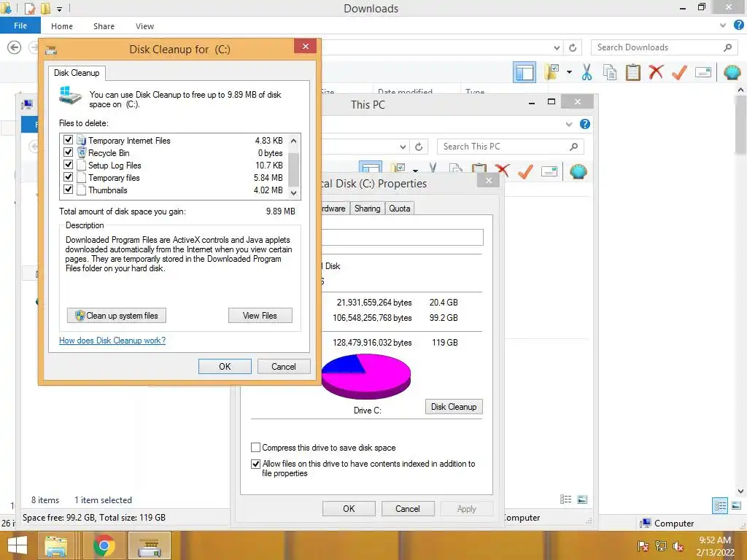Open the How does Disk Cleanup work link
The width and height of the screenshot is (747, 560).
[x=112, y=341]
